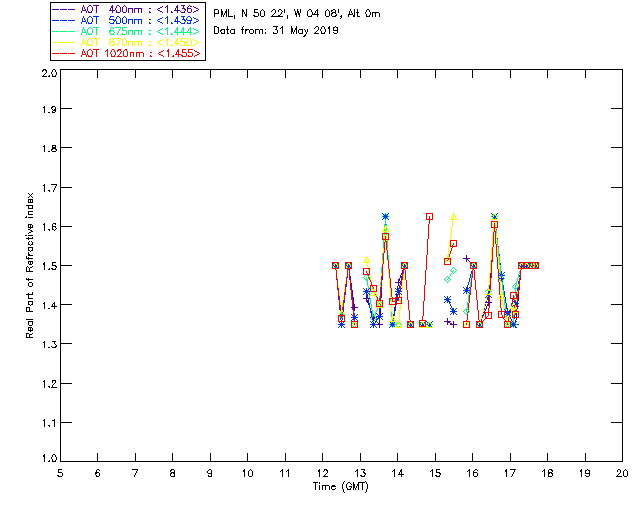Click the 16 x-axis tick label

(473, 473)
